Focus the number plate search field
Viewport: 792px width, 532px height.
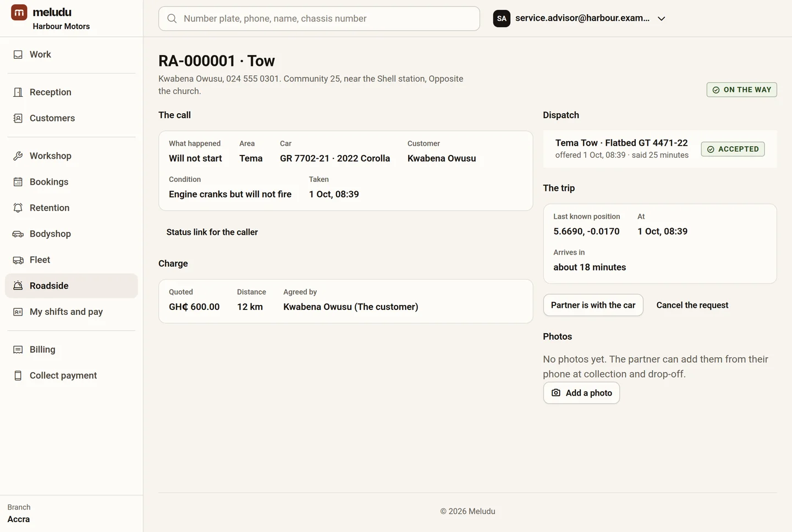319,19
